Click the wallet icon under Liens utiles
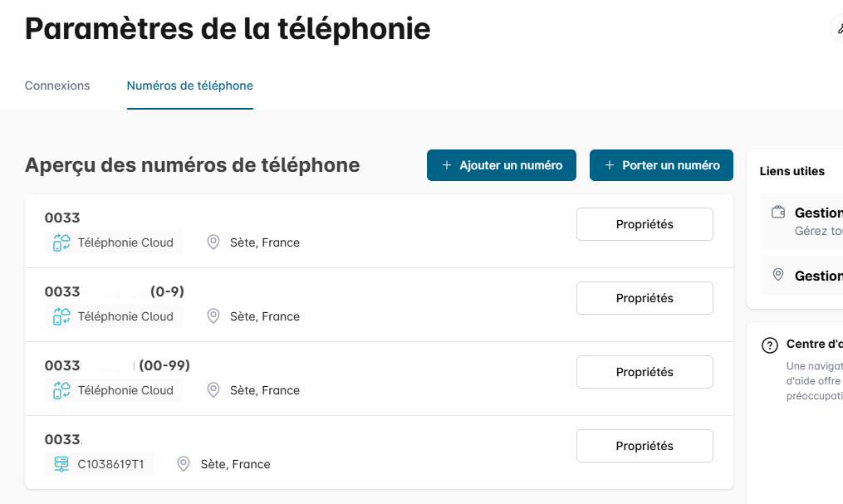The image size is (843, 504). point(778,212)
